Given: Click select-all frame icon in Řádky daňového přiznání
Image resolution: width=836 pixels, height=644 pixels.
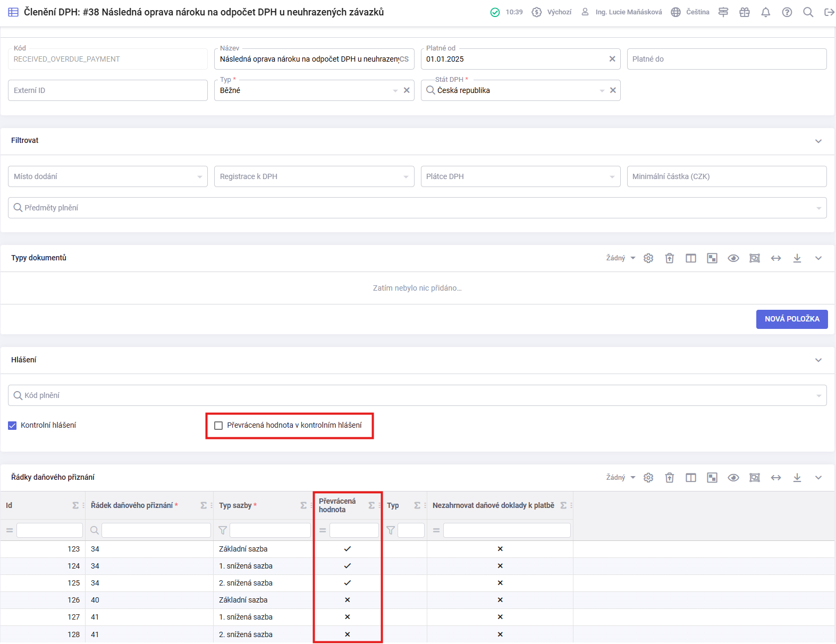Looking at the screenshot, I should point(755,478).
